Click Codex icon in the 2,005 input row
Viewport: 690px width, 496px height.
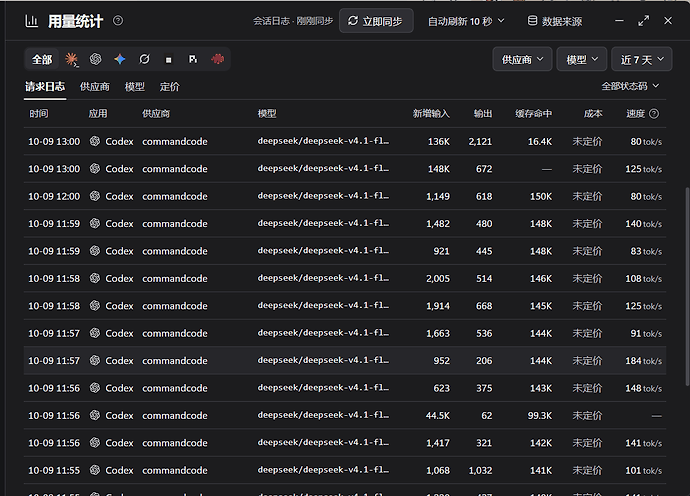[x=95, y=278]
